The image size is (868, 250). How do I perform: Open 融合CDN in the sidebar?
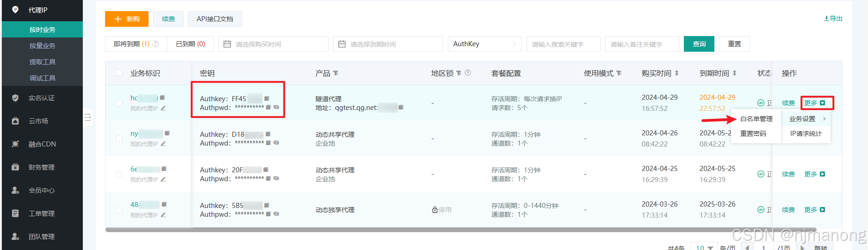tap(42, 144)
